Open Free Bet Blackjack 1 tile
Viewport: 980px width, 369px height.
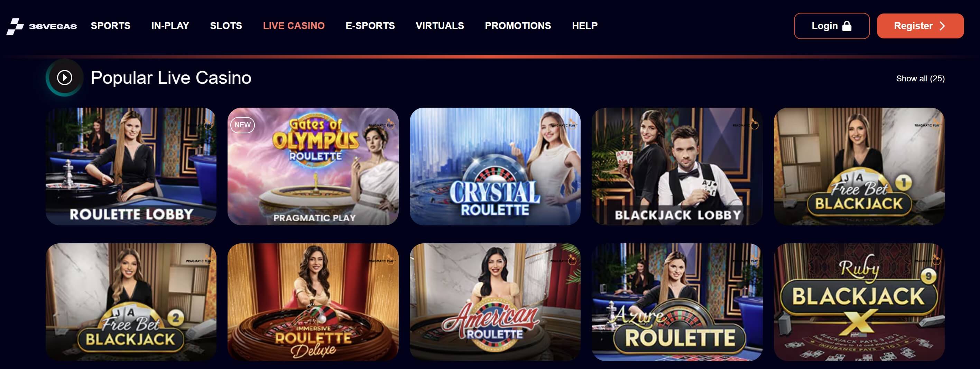tap(859, 166)
